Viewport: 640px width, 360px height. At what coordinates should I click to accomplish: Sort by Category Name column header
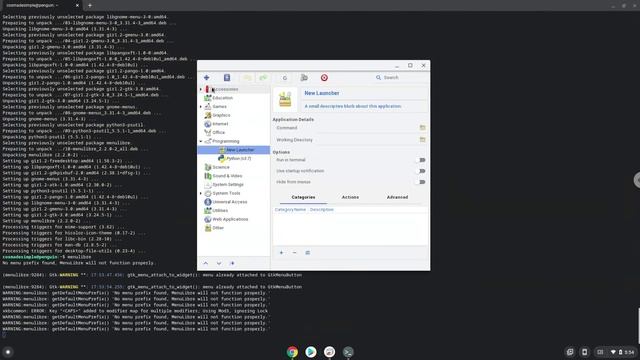click(x=290, y=209)
